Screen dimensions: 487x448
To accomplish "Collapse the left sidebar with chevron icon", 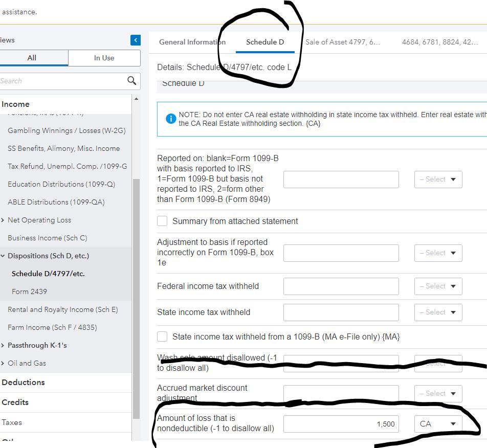I will tap(136, 40).
